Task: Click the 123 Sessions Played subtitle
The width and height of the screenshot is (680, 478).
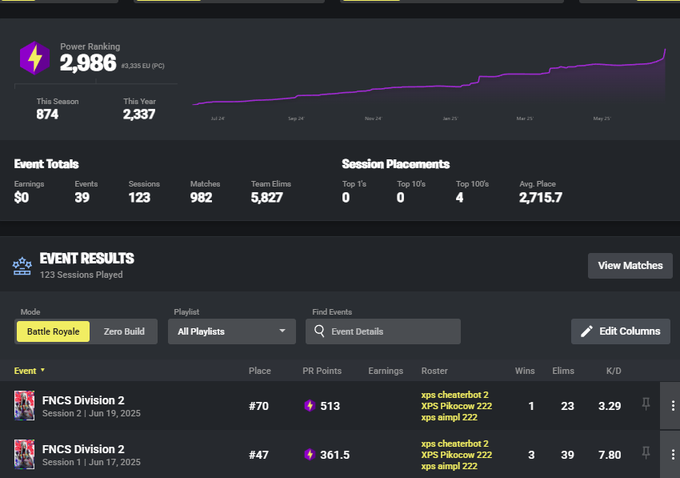Action: coord(81,275)
